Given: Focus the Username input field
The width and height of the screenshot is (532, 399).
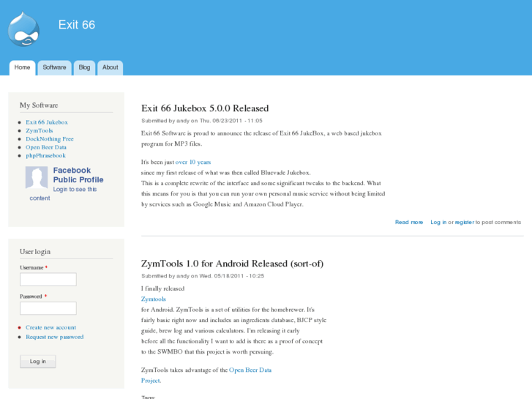Looking at the screenshot, I should [48, 279].
